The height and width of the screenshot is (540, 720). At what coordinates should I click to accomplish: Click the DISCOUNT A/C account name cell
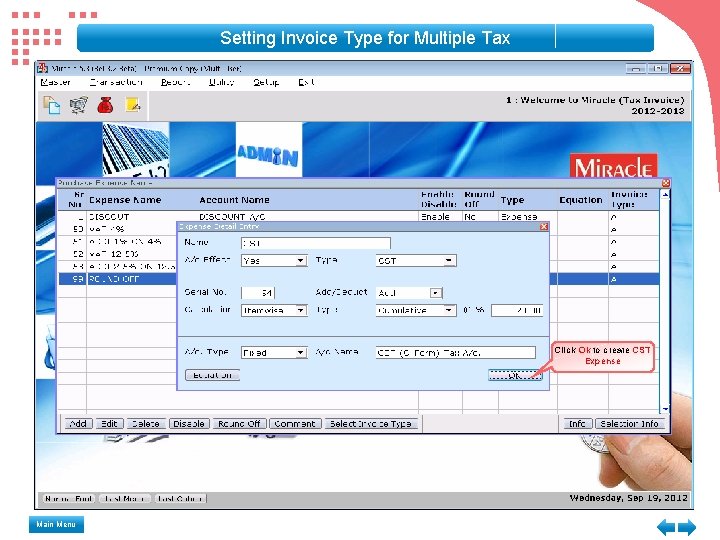(232, 217)
